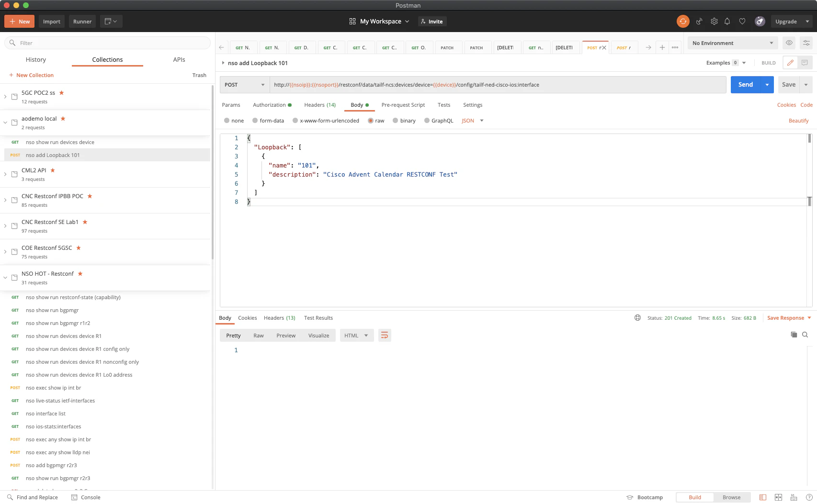
Task: Select the binary radio button
Action: pos(396,121)
